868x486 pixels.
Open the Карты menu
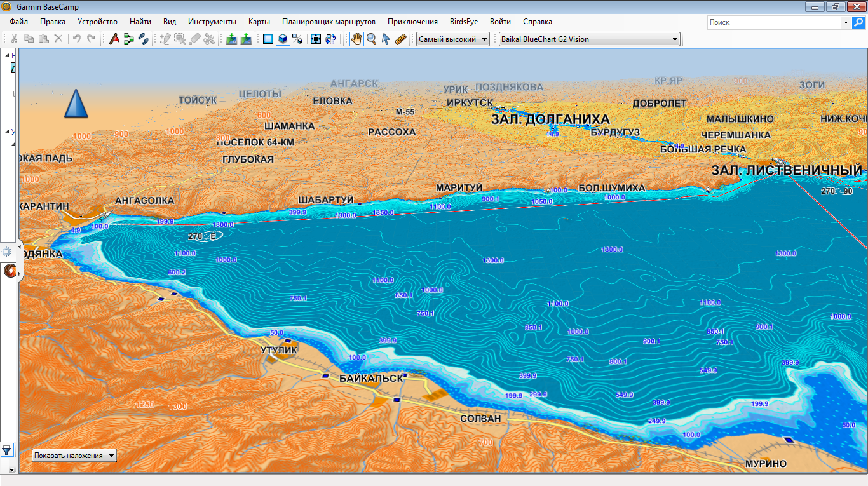point(259,22)
